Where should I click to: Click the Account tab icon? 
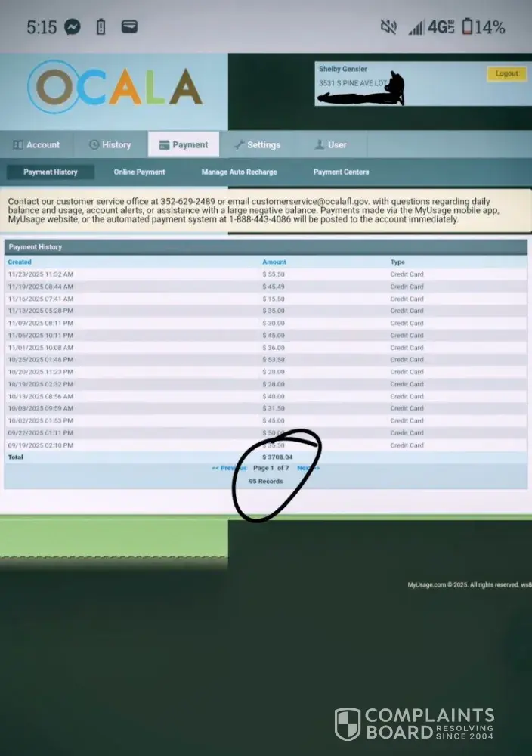(x=18, y=144)
